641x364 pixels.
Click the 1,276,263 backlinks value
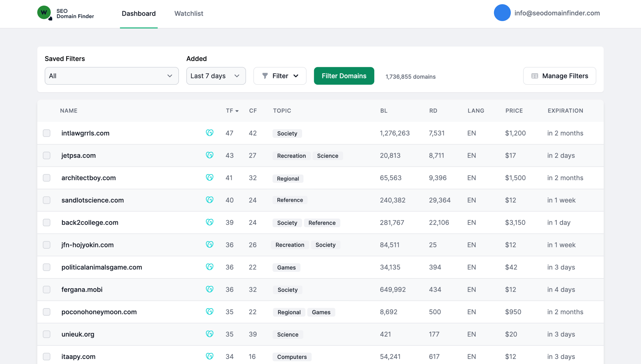click(x=395, y=133)
